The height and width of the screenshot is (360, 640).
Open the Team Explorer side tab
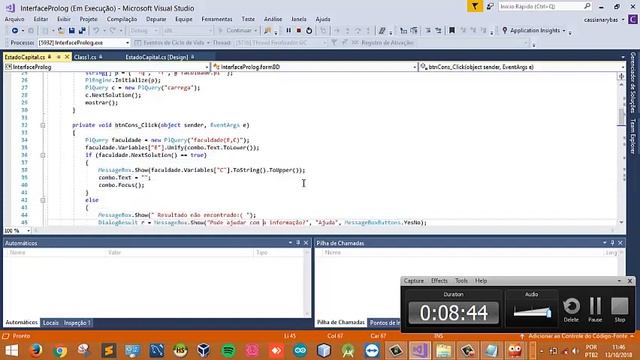pos(633,137)
